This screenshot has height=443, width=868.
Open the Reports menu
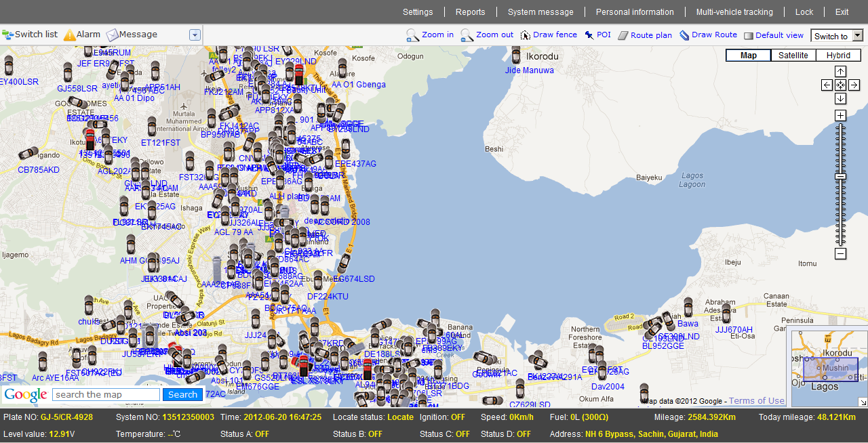click(470, 12)
